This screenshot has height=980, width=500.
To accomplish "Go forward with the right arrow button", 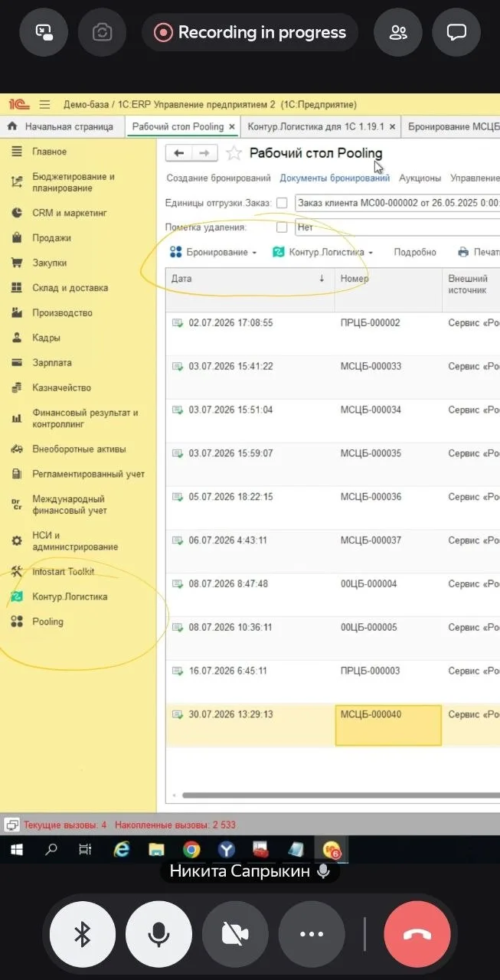I will tap(204, 153).
